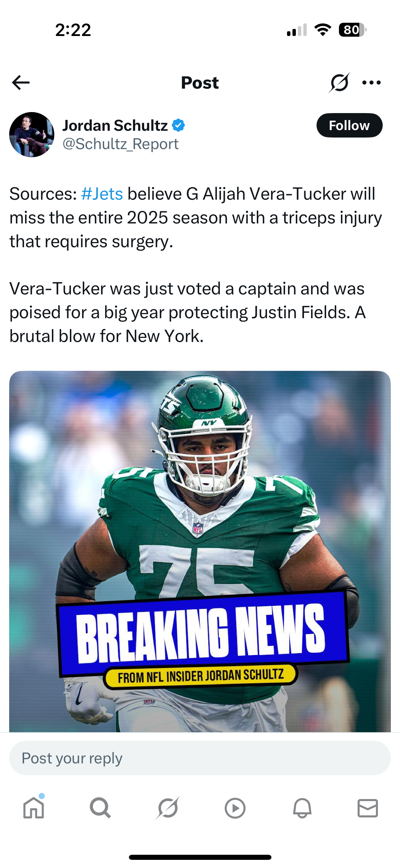Viewport: 400px width, 868px height.
Task: Go to the Home tab
Action: (34, 808)
